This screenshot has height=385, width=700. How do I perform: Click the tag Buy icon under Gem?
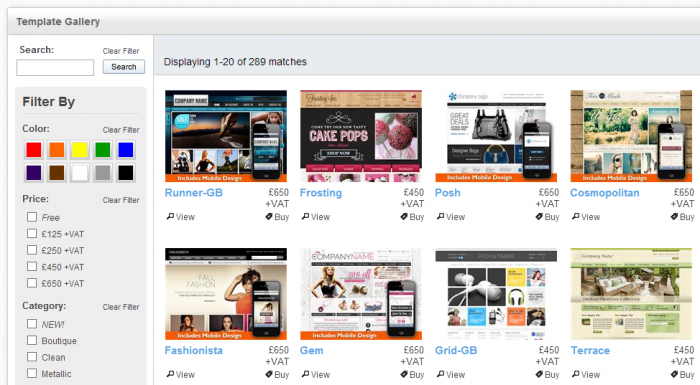coord(404,374)
